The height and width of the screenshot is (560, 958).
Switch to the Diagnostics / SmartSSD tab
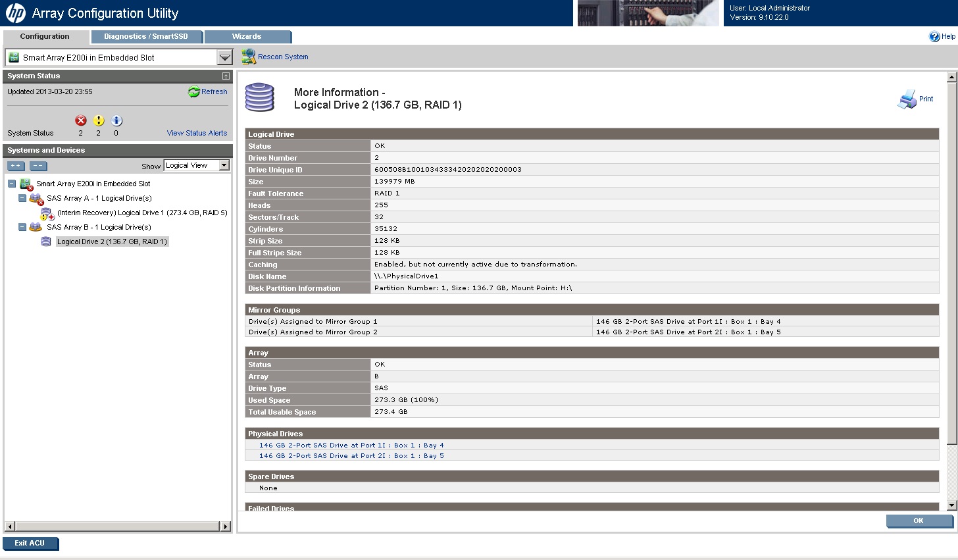(145, 37)
